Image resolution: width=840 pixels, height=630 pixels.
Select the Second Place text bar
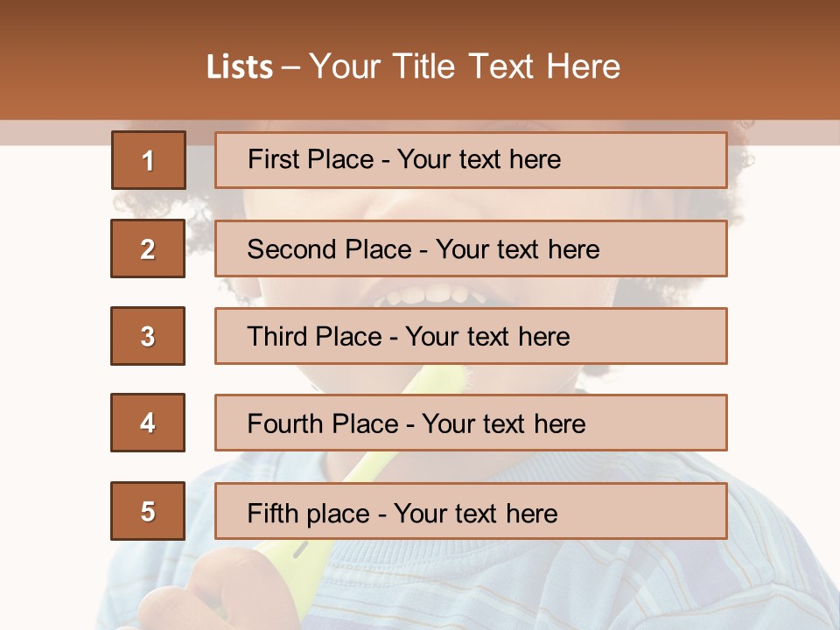click(471, 248)
